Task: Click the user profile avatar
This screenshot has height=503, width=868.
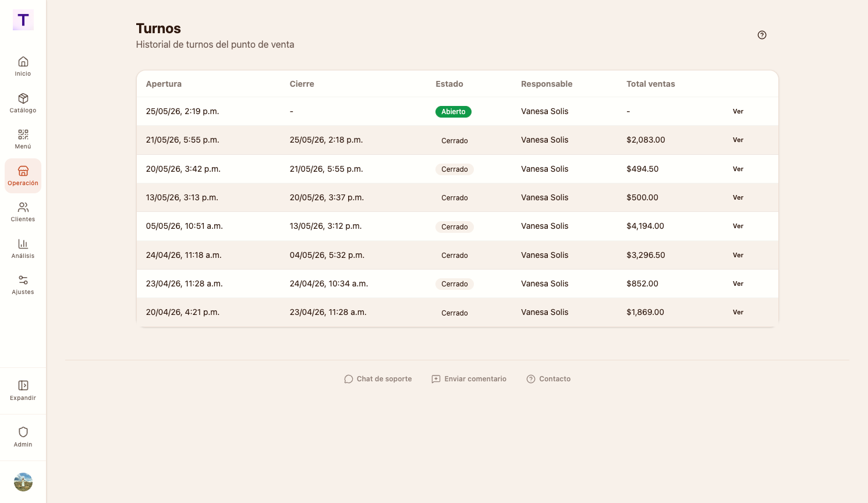Action: [23, 482]
